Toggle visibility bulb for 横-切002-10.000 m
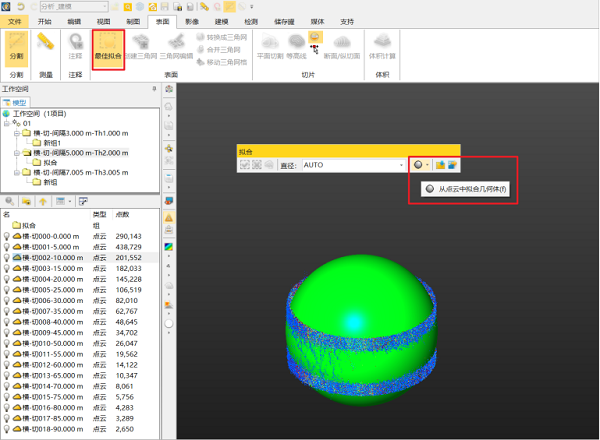Screen dimensions: 600x440 tap(7, 258)
